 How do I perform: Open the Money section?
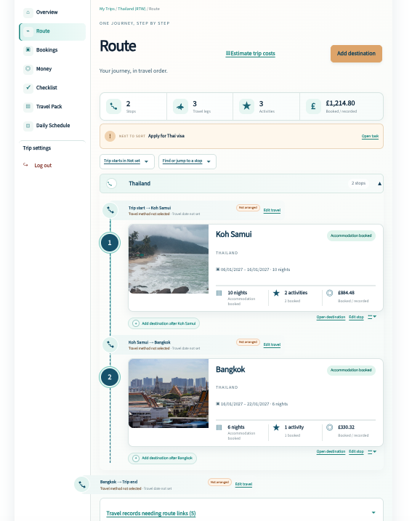52,69
